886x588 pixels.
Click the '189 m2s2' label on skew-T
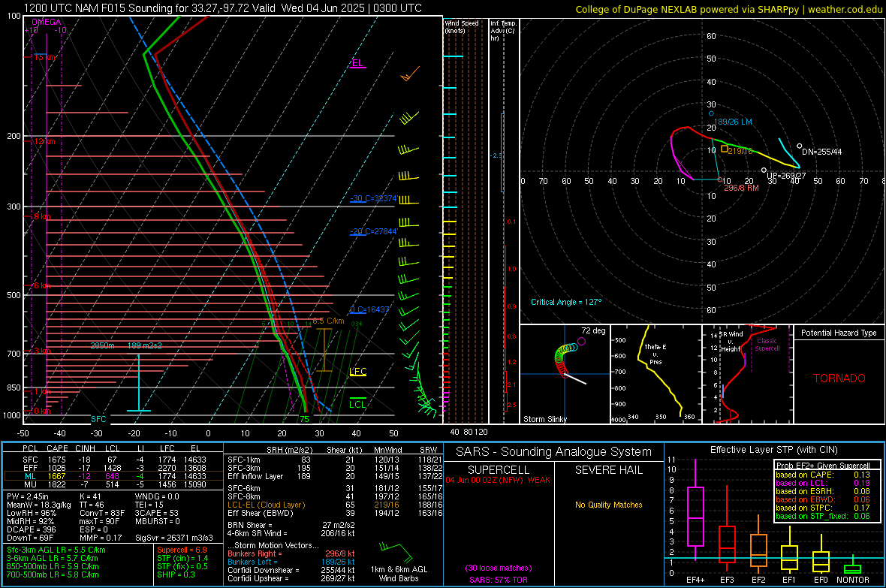[x=145, y=345]
